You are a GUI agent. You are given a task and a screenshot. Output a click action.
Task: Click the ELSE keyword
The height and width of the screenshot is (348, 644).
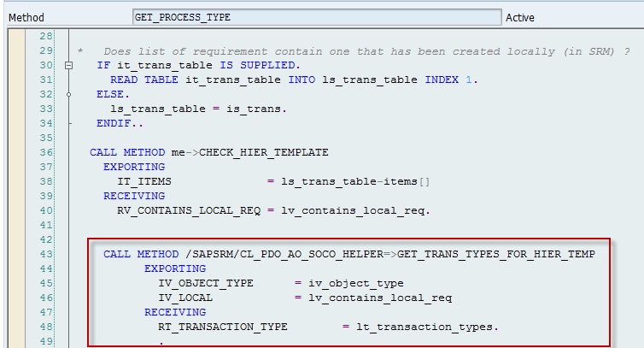pos(109,95)
